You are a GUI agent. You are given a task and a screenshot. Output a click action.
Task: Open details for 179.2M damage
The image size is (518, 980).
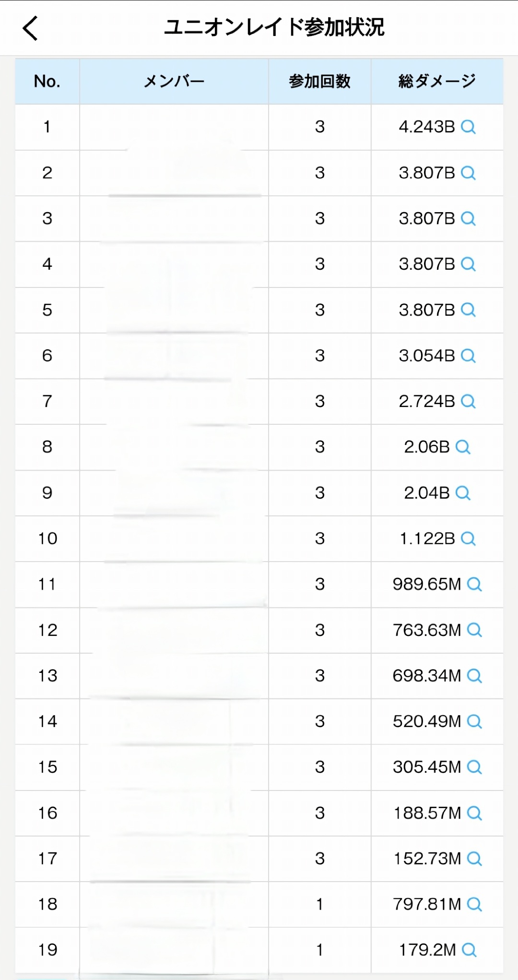[469, 950]
